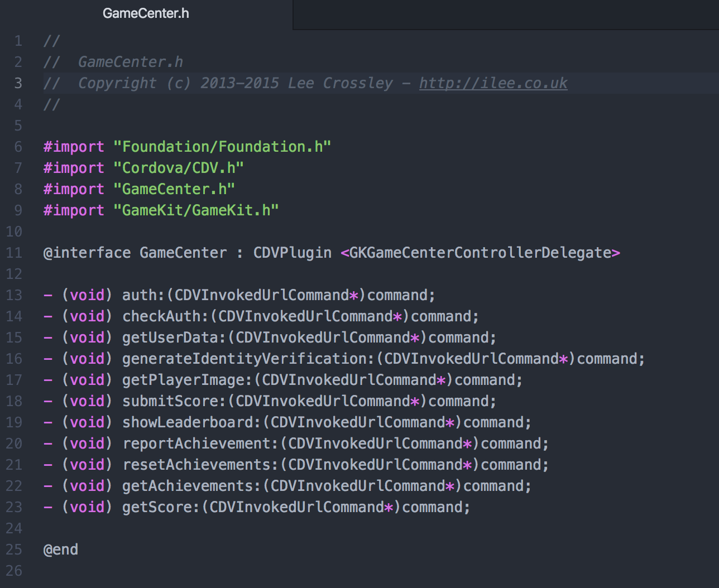The image size is (719, 588).
Task: Click line number 3 in the gutter
Action: [x=18, y=83]
